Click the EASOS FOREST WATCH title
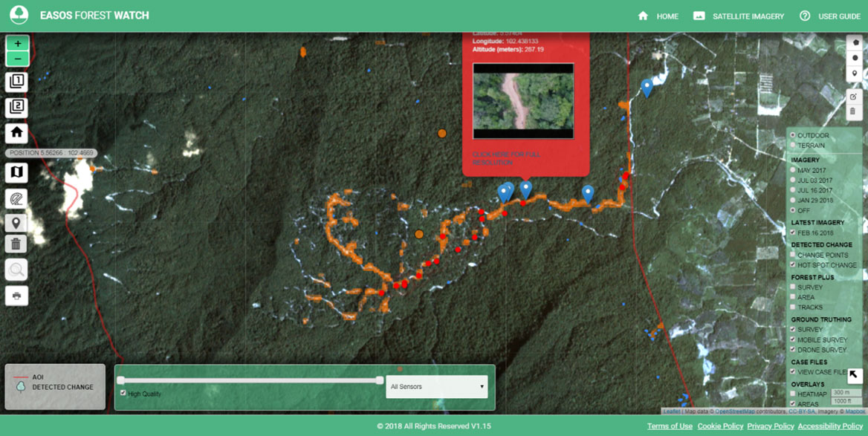The image size is (868, 436). pyautogui.click(x=94, y=16)
